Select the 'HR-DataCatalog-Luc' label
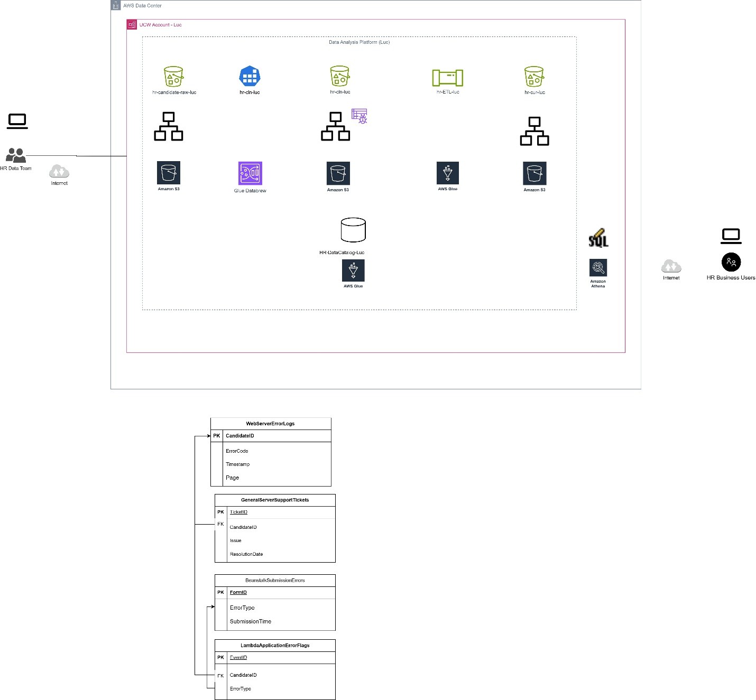Image resolution: width=756 pixels, height=700 pixels. [342, 253]
